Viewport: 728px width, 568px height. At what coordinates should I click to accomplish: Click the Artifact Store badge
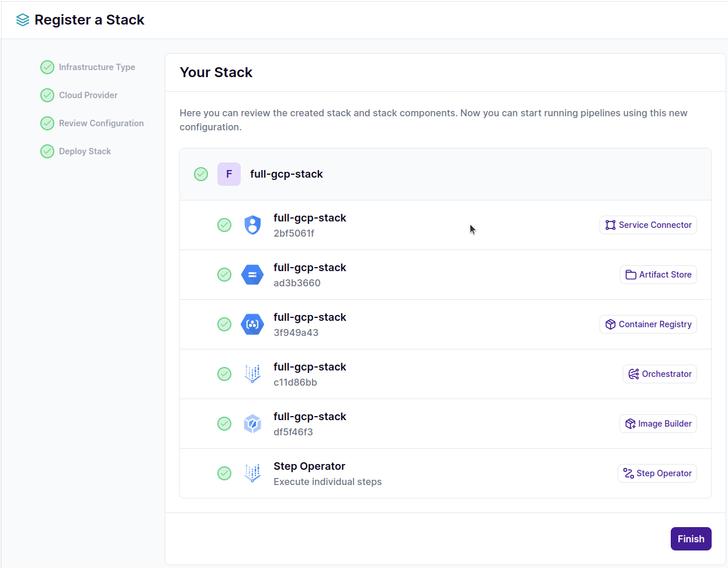pyautogui.click(x=658, y=275)
